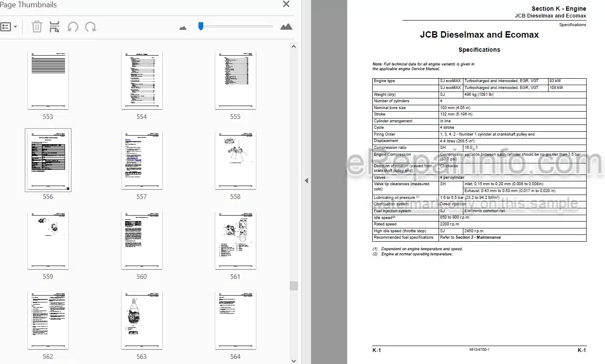Click 'Refer to Section 3 - Maintenance' cell
This screenshot has height=364, width=605.
coord(470,237)
